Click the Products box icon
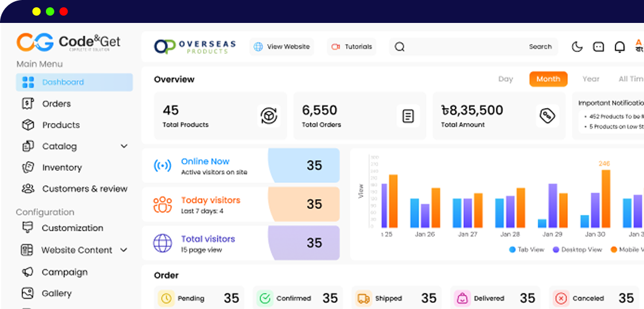Viewport: 644px width, 309px height. click(x=28, y=125)
